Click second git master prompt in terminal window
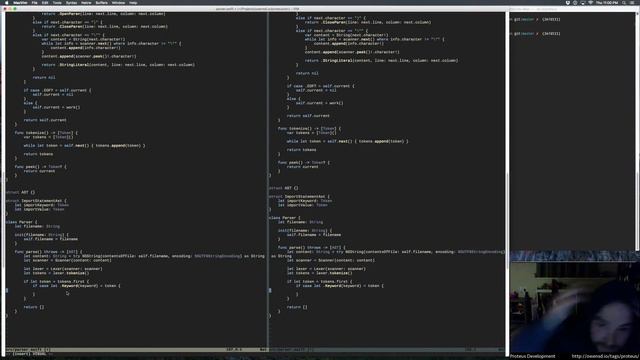Viewport: 640px width, 360px height. click(x=535, y=33)
